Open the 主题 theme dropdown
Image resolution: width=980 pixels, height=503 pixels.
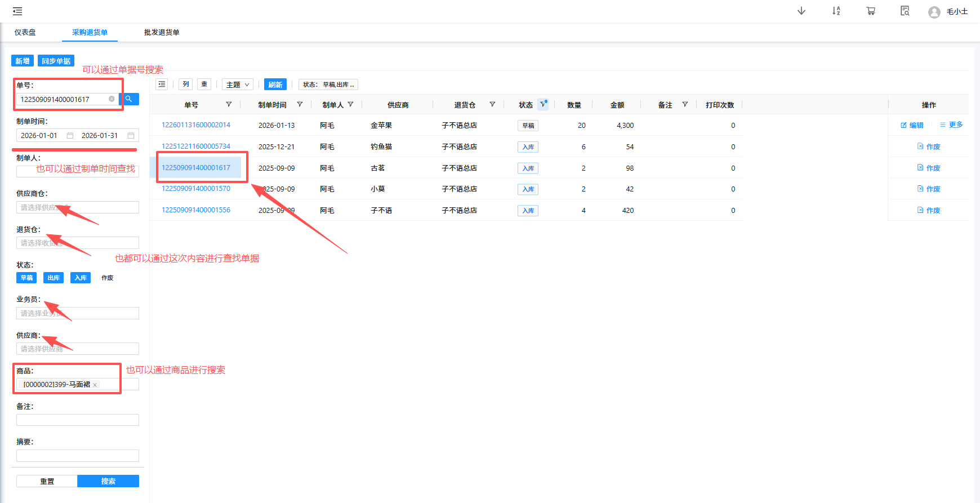click(237, 84)
